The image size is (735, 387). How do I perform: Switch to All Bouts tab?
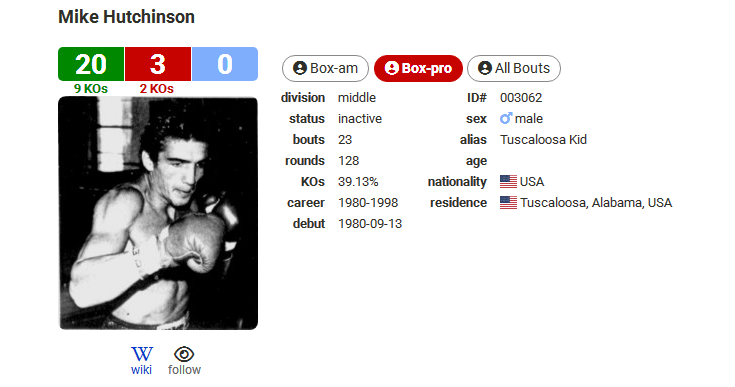click(514, 68)
